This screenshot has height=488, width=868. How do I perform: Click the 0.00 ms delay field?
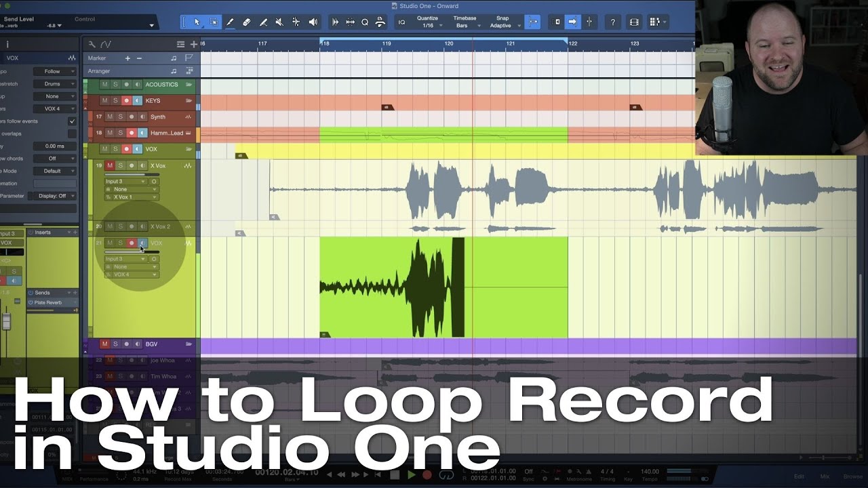click(x=55, y=146)
